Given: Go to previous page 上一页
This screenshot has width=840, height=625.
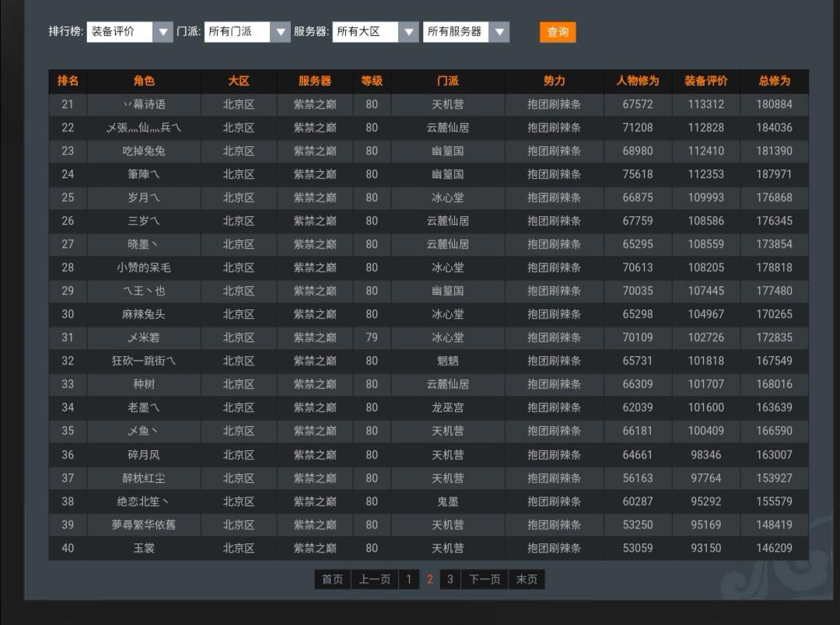Looking at the screenshot, I should pos(375,579).
